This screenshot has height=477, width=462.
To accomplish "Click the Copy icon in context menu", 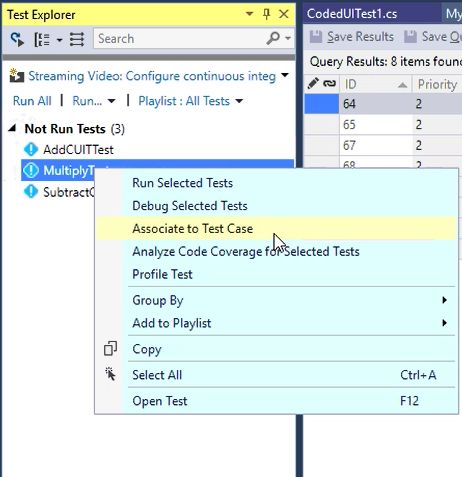I will (110, 349).
